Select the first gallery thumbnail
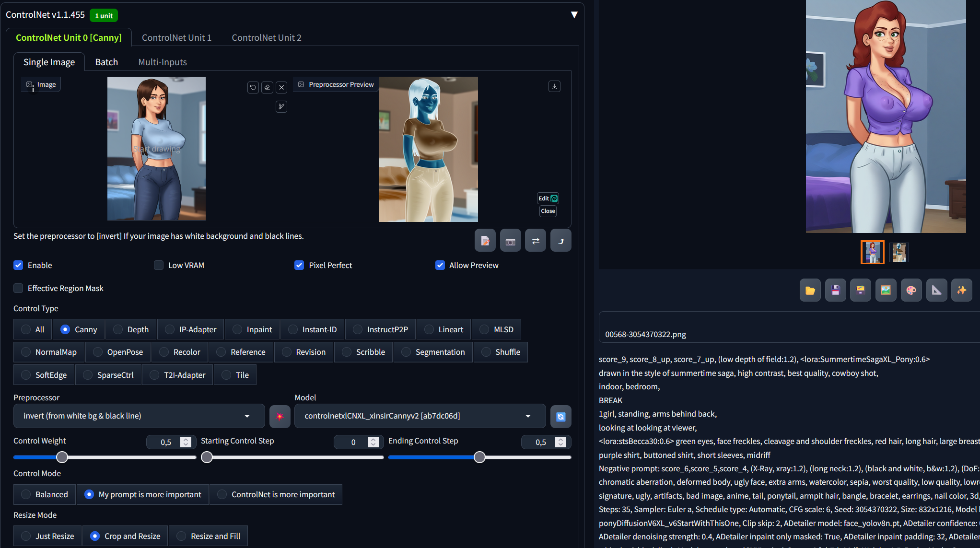The height and width of the screenshot is (548, 980). tap(872, 252)
